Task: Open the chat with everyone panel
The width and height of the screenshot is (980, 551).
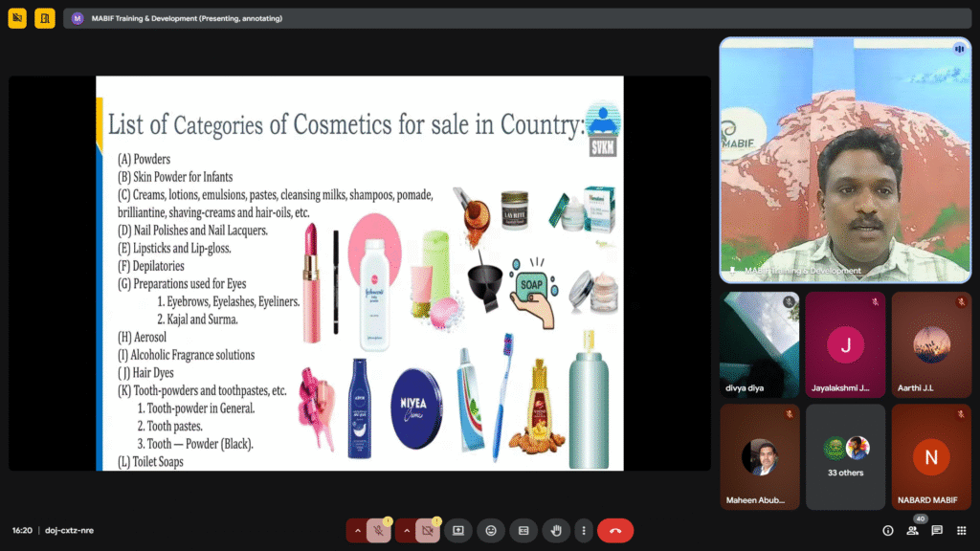Action: coord(937,530)
